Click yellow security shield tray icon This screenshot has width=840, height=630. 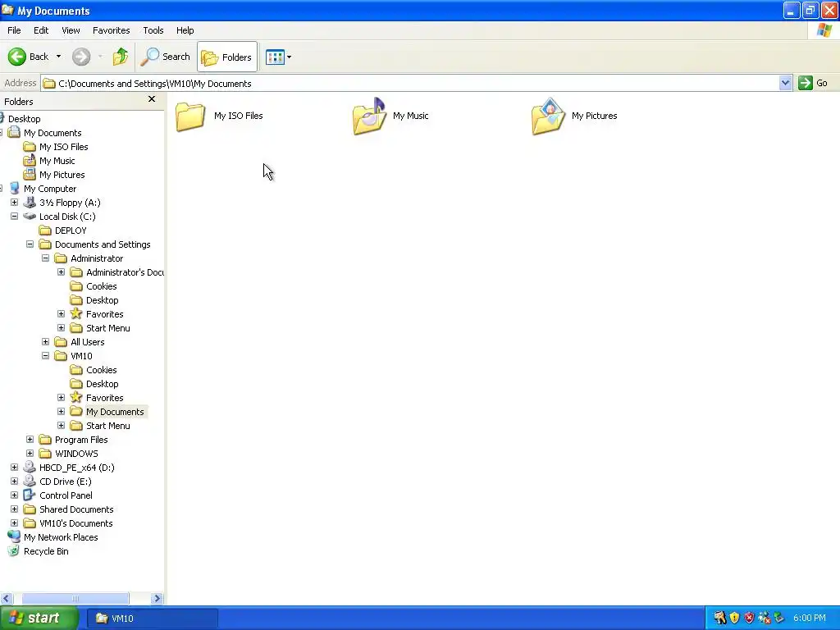coord(734,619)
